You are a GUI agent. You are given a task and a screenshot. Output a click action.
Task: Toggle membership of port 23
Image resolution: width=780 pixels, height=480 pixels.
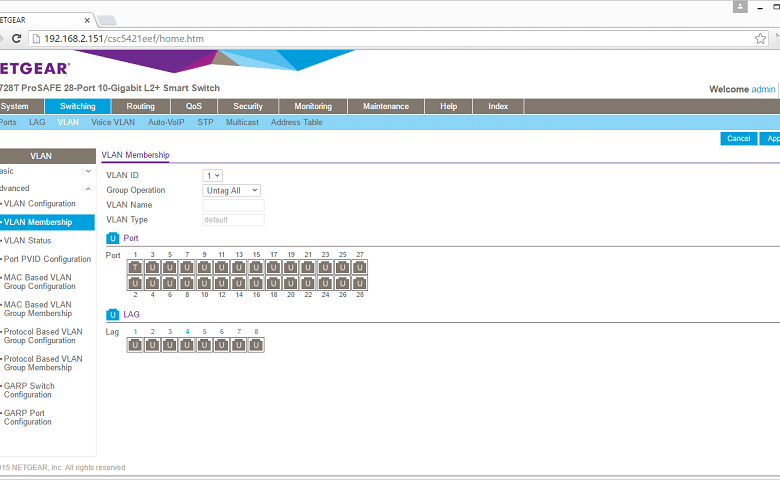(x=325, y=267)
